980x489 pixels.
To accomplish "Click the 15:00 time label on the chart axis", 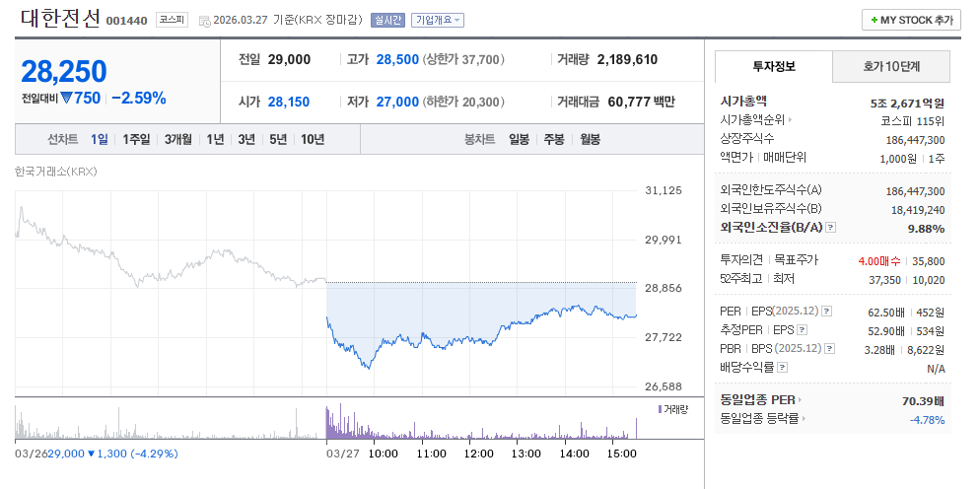I will [622, 454].
